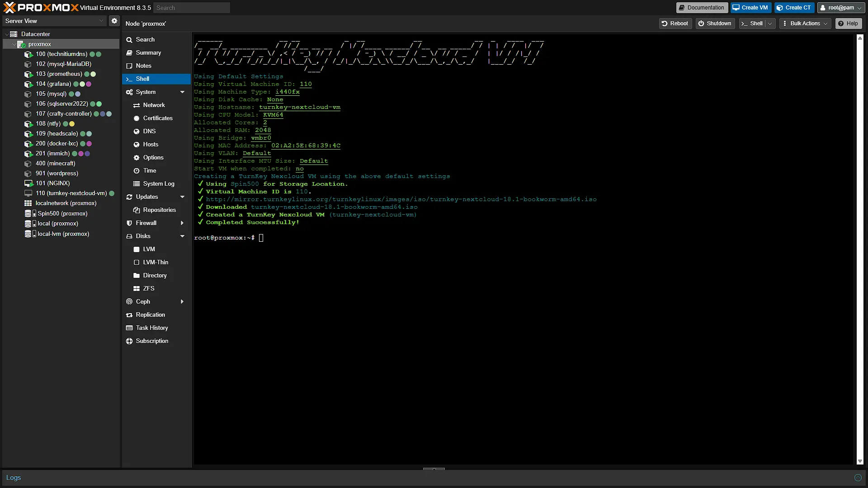Screen dimensions: 868x488
Task: Click the DNS globe icon
Action: [x=137, y=131]
